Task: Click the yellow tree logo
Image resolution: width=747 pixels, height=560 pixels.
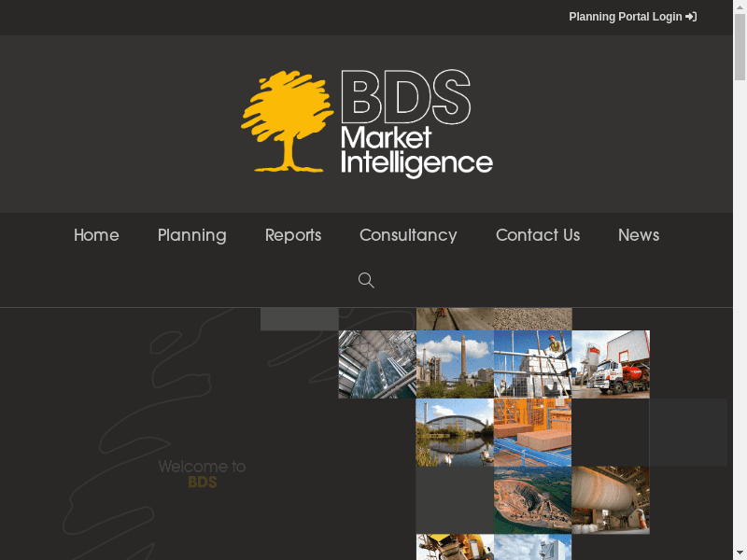Action: point(287,122)
